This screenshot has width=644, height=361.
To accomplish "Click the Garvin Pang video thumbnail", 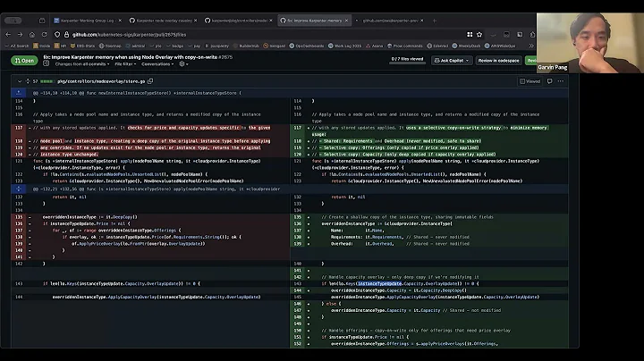I will [x=590, y=43].
